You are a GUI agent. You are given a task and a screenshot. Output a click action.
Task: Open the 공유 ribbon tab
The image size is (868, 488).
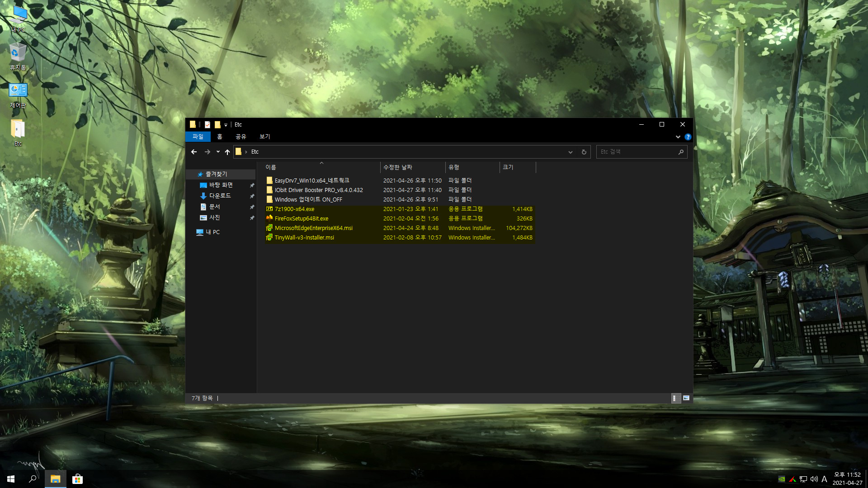point(241,136)
